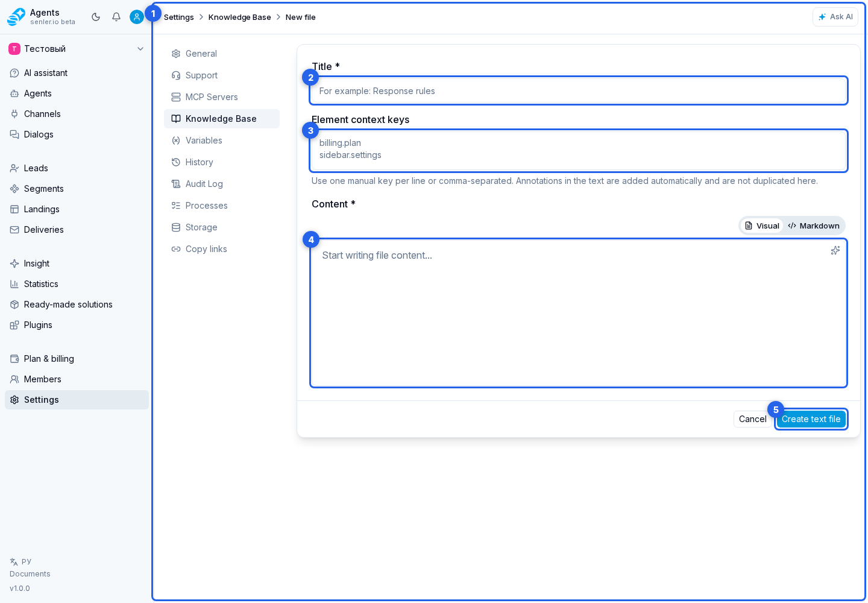Open Processes in the settings menu
Viewport: 868px width, 603px height.
click(x=222, y=206)
